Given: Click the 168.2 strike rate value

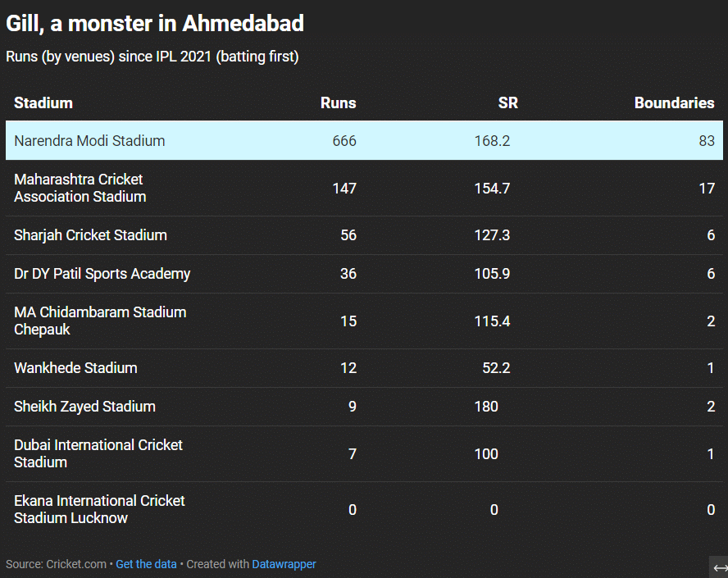Looking at the screenshot, I should [492, 141].
